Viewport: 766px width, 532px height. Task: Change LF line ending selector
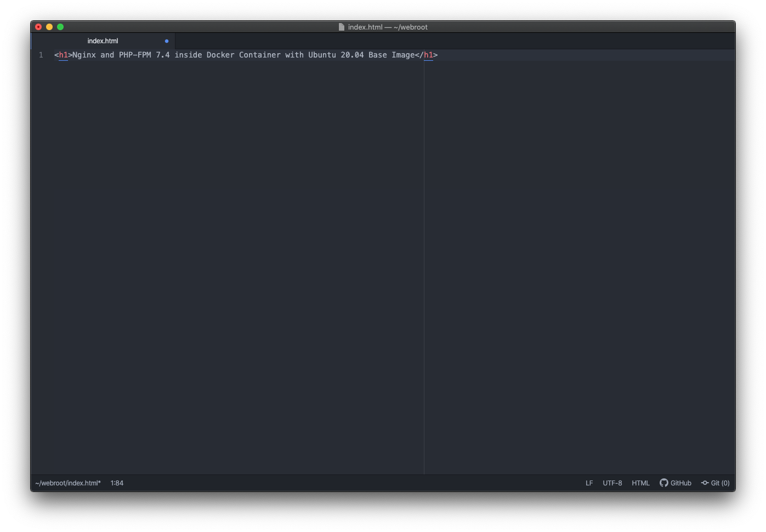coord(589,483)
